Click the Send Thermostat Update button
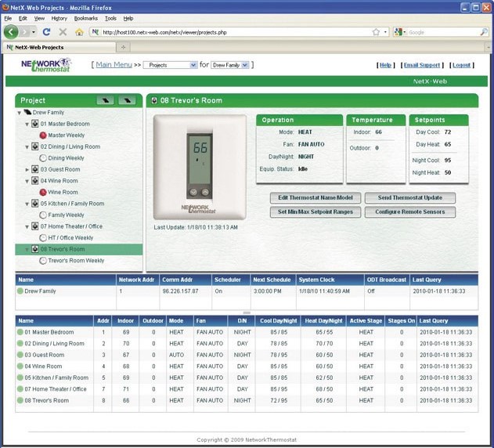 tap(410, 197)
